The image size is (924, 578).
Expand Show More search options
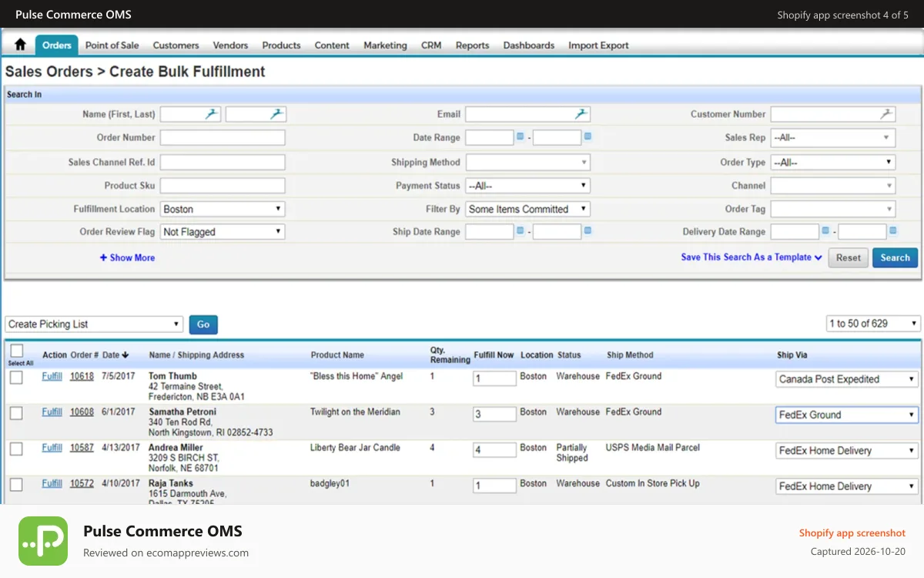coord(127,257)
